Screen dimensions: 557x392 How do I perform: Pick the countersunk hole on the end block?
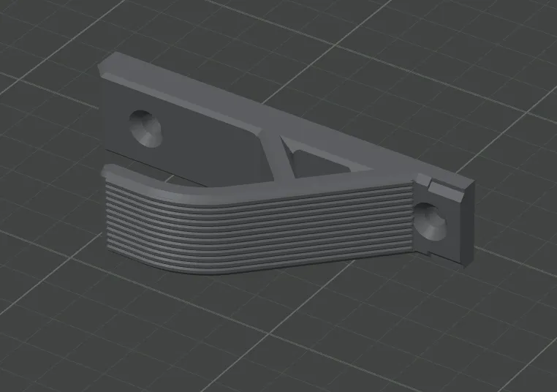point(431,222)
